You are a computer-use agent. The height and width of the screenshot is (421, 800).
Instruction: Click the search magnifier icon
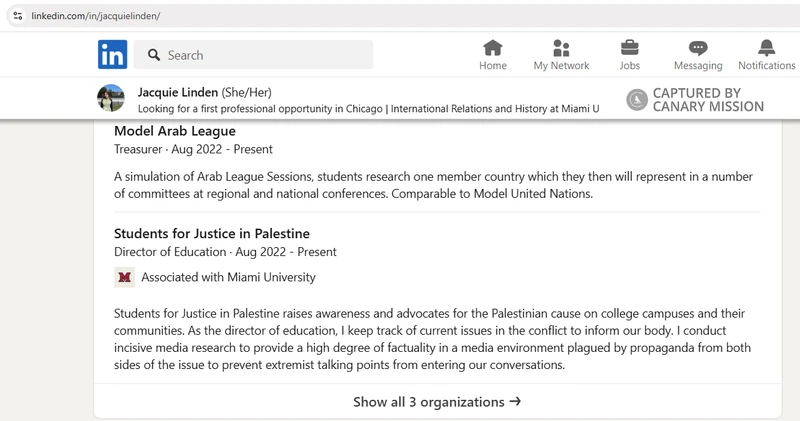coord(154,55)
